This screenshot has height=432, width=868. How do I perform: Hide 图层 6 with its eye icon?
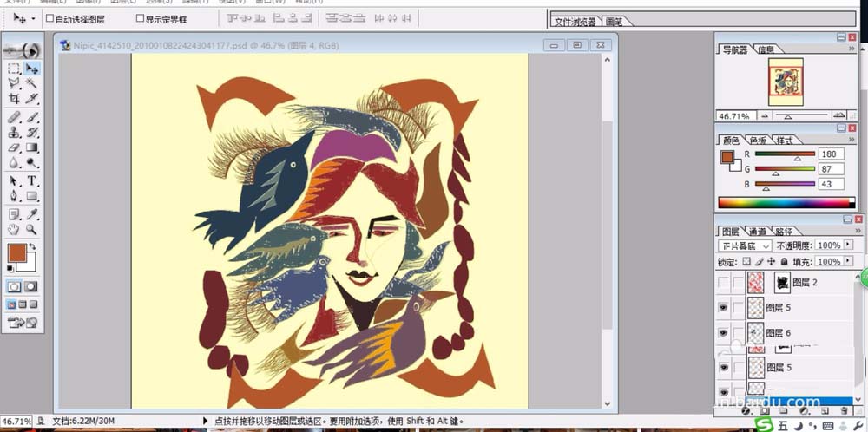723,332
